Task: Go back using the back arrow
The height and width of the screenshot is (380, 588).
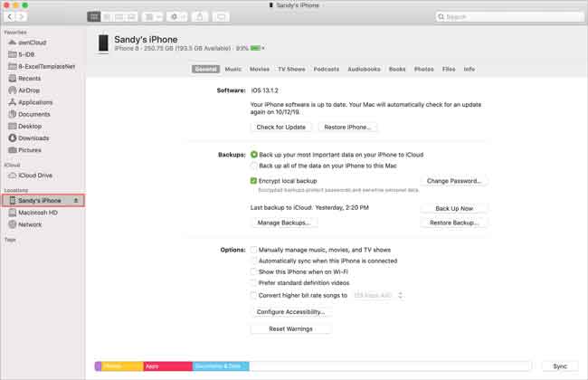Action: (x=10, y=16)
